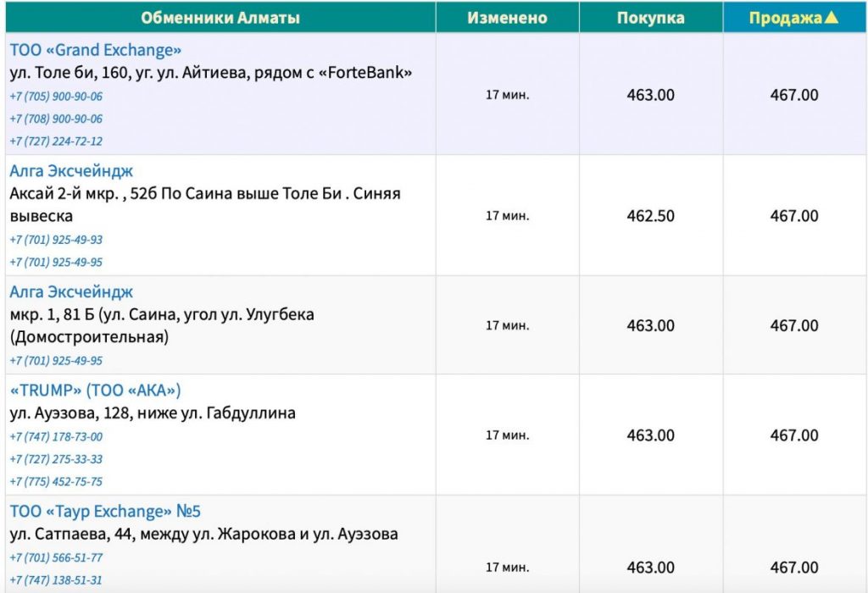Image resolution: width=868 pixels, height=593 pixels.
Task: Sort by the Продажа column header
Action: (x=793, y=18)
